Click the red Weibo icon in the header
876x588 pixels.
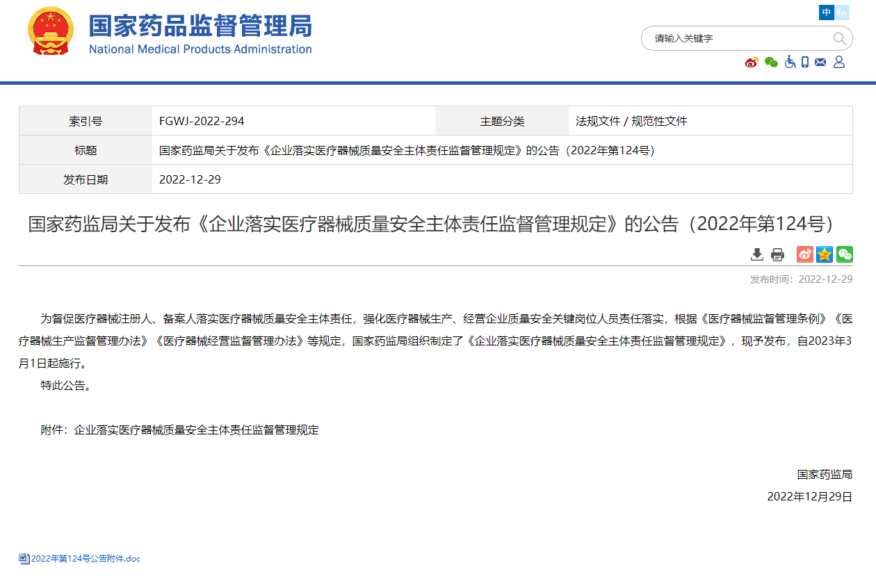click(751, 63)
